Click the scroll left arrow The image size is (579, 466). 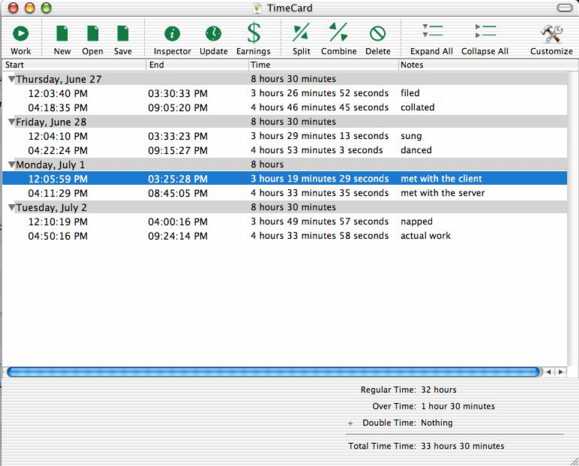549,372
